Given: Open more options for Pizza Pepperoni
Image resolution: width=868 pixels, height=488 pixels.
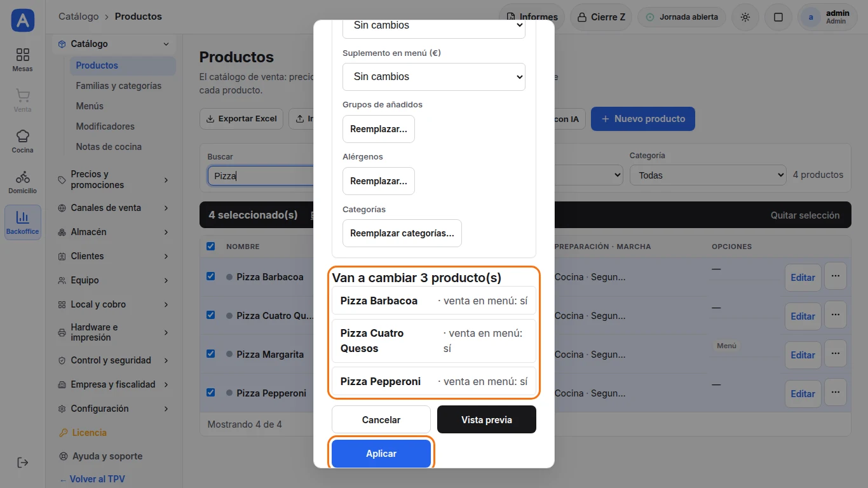Looking at the screenshot, I should (x=836, y=392).
